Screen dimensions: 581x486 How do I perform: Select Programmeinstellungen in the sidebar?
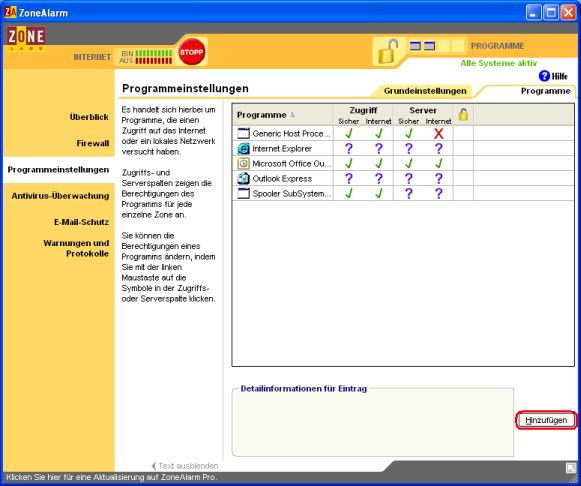[58, 170]
